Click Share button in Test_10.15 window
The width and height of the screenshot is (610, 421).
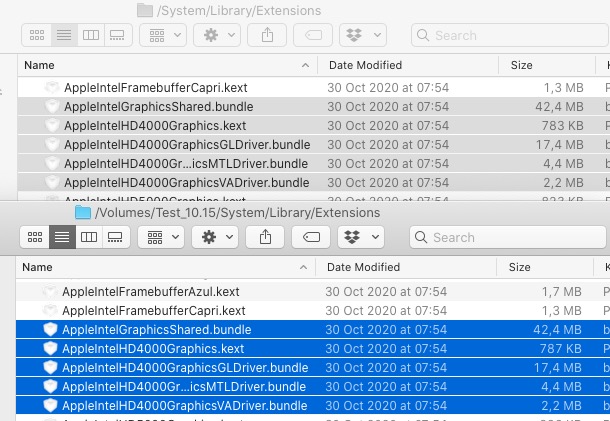(265, 237)
